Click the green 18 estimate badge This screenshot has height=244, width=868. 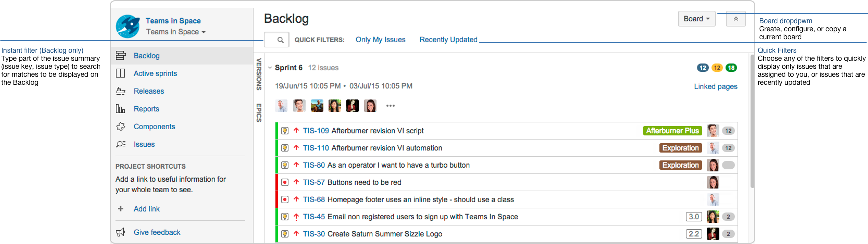[x=731, y=68]
